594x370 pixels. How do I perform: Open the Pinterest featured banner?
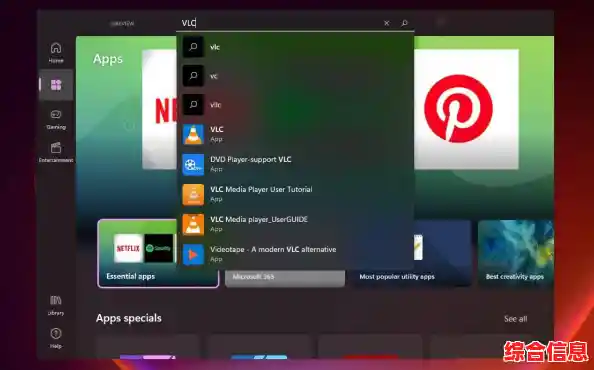coord(466,109)
